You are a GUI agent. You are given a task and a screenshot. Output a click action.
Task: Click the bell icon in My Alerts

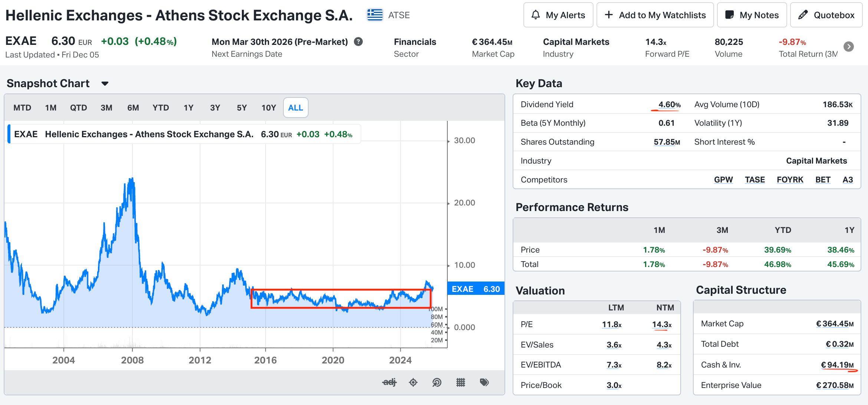point(536,15)
